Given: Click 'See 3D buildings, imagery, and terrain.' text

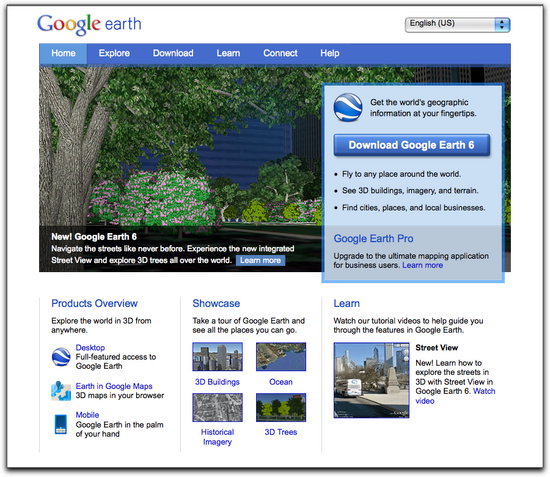Looking at the screenshot, I should pos(410,190).
